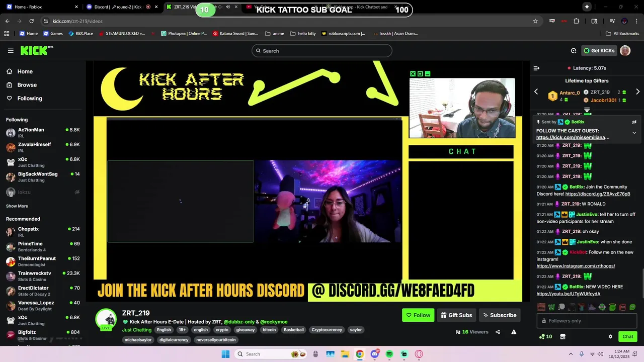Open Vanessa_Lopez recommended channel
The image size is (644, 362).
43,306
